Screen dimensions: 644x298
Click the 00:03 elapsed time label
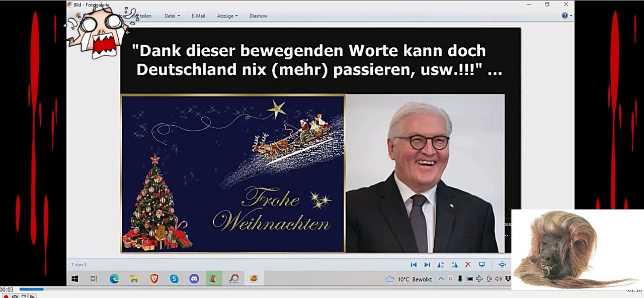[7, 289]
